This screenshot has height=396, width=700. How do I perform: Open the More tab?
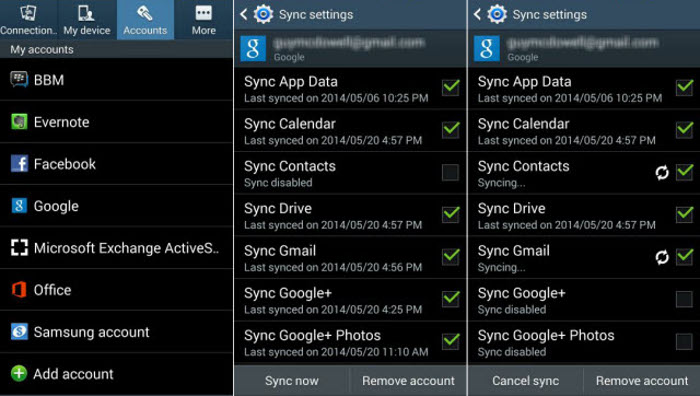point(204,20)
